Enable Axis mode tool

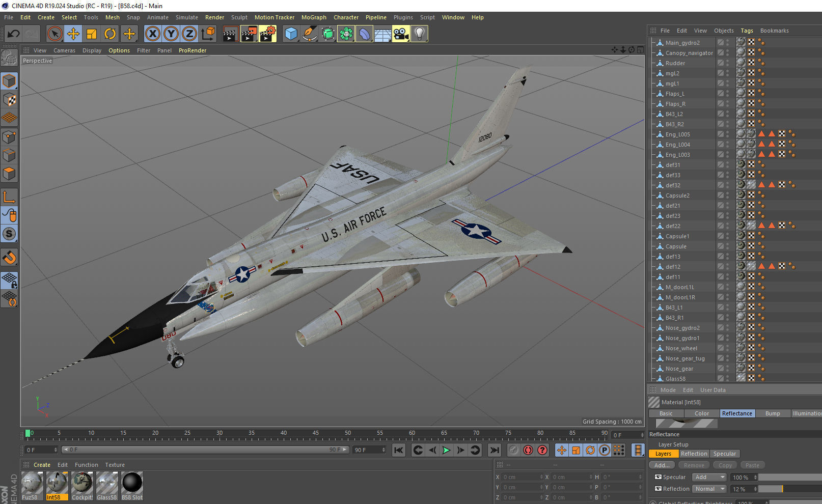[9, 197]
